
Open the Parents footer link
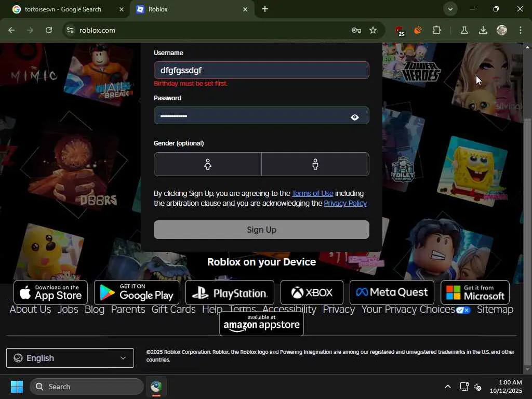click(x=128, y=310)
